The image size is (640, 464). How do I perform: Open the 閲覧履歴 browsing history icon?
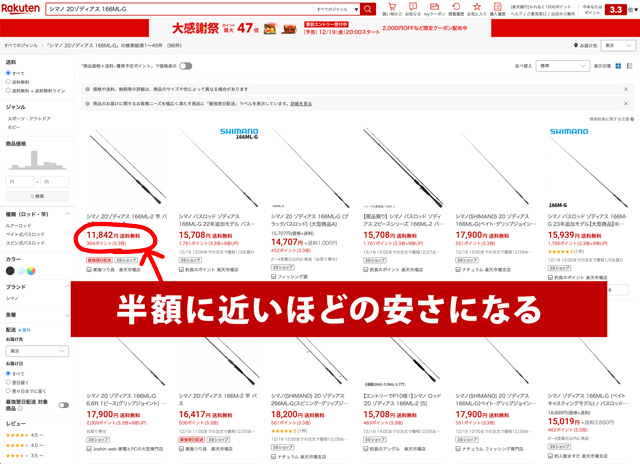coord(456,7)
